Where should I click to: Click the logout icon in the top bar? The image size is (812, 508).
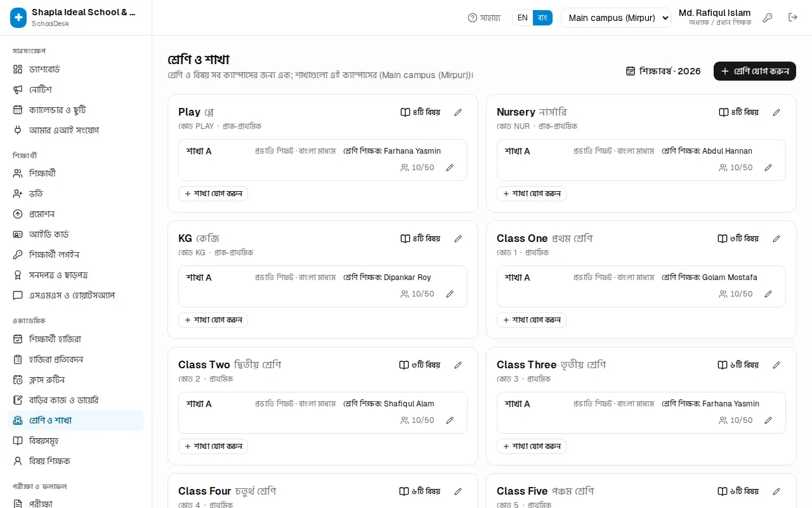[793, 18]
